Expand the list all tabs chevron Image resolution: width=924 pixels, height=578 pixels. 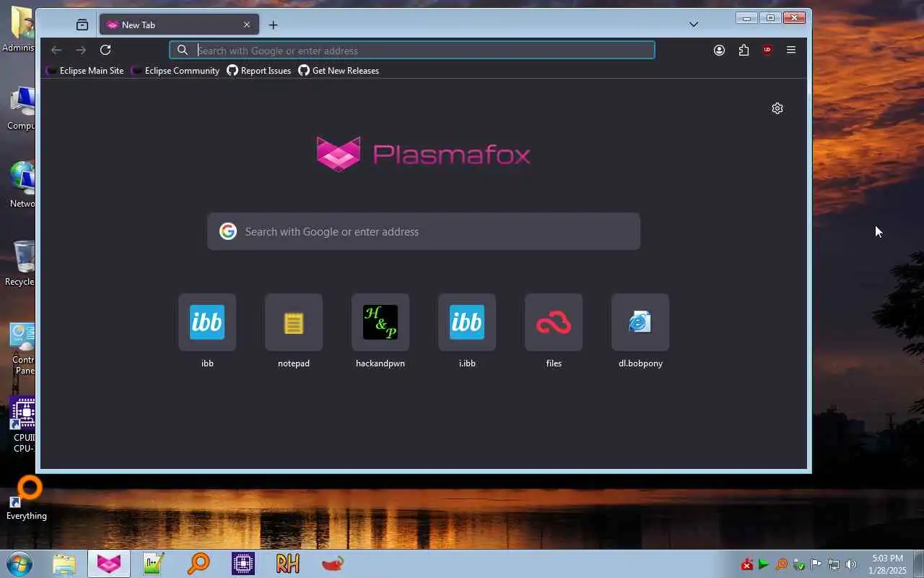click(x=694, y=25)
